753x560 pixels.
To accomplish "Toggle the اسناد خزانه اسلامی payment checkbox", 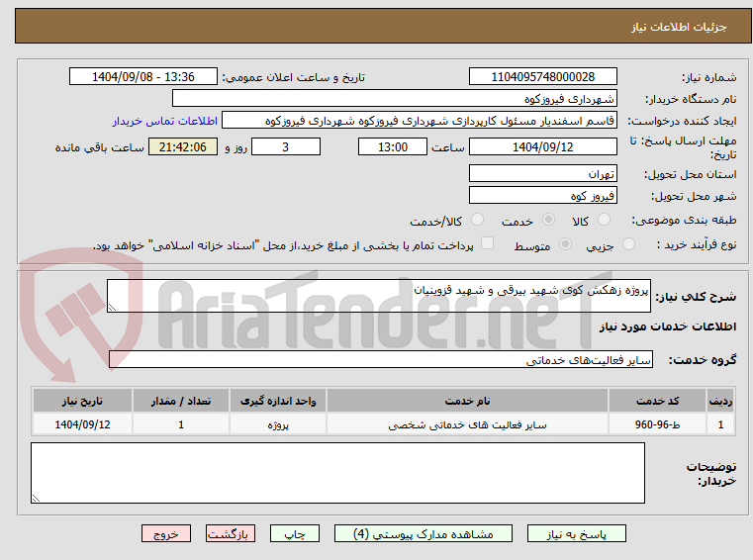I will tap(488, 243).
